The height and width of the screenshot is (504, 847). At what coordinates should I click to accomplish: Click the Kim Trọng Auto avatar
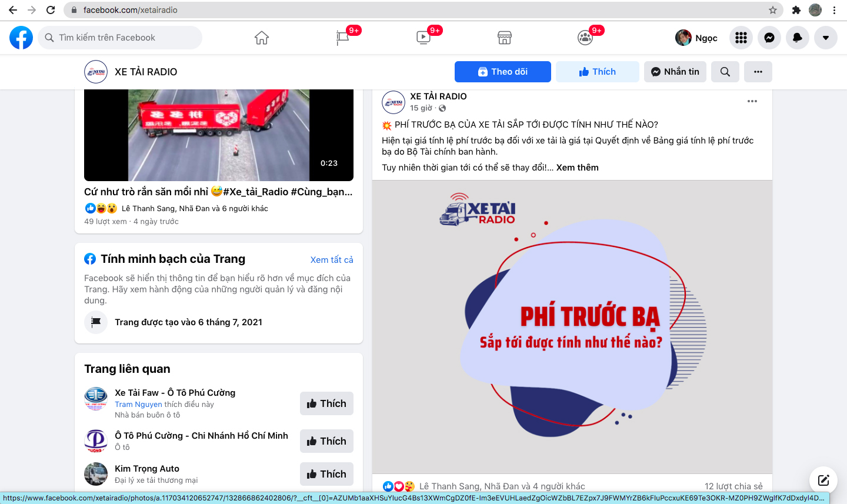[x=96, y=474]
